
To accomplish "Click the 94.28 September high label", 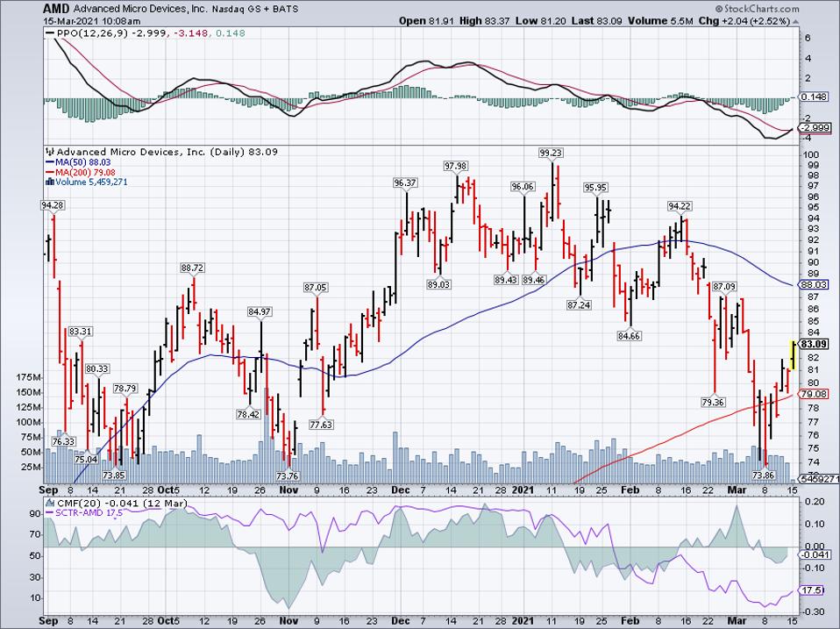I will (x=53, y=204).
